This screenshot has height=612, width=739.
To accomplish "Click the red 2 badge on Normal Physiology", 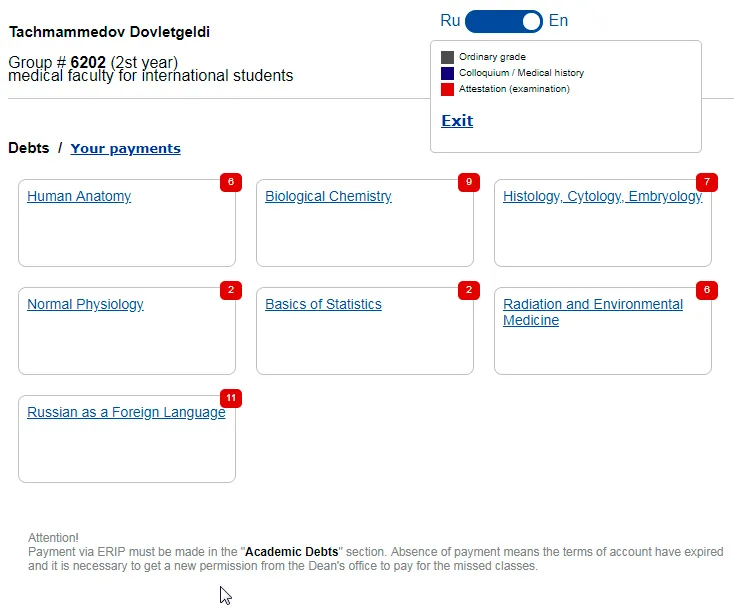I will (x=231, y=290).
